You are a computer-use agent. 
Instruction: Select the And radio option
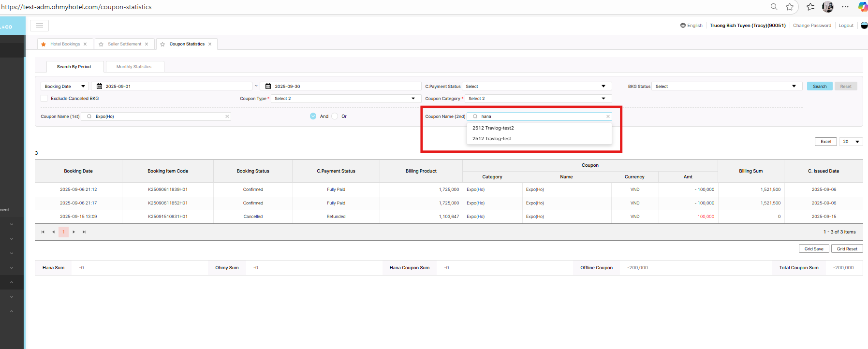click(x=313, y=116)
